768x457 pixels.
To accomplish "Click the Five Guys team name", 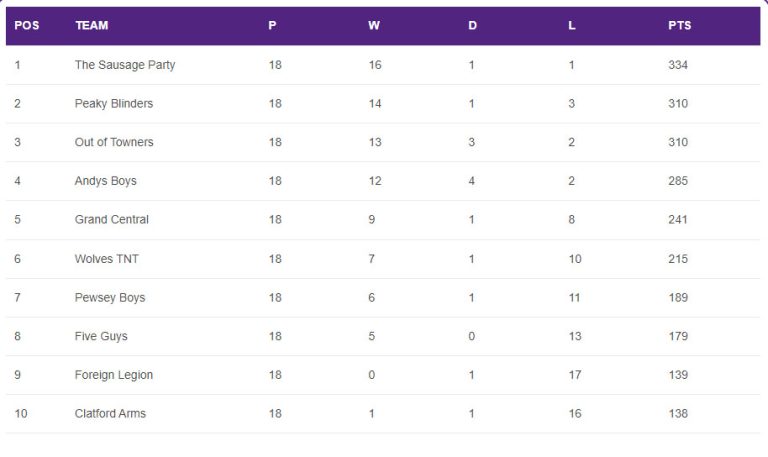I will 101,337.
